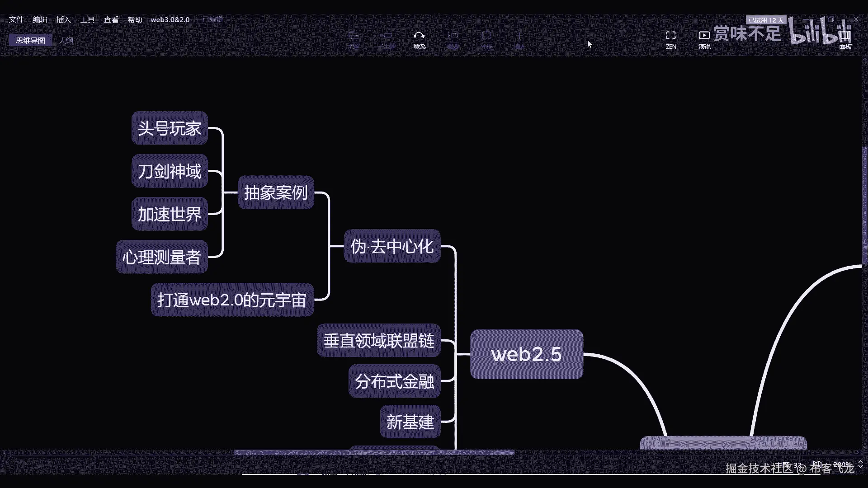This screenshot has height=488, width=868.
Task: Open the 200% zoom level stepper
Action: tap(860, 464)
